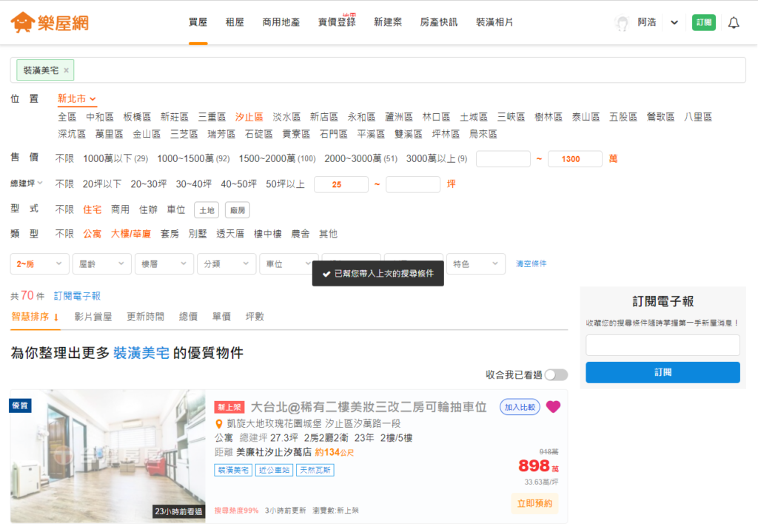Image resolution: width=758 pixels, height=532 pixels.
Task: Click 加入比較 on the listing
Action: tap(520, 408)
